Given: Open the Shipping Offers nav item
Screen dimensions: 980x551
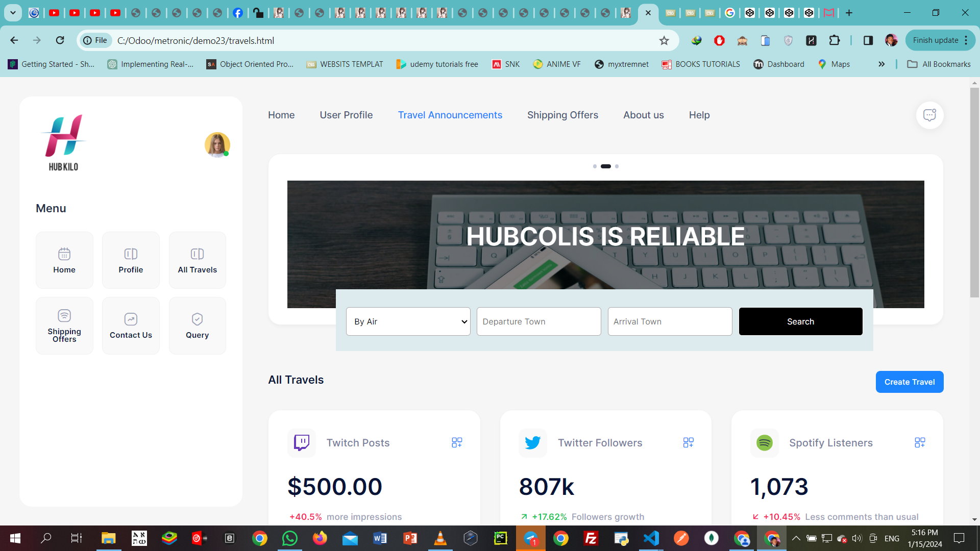Looking at the screenshot, I should point(562,115).
